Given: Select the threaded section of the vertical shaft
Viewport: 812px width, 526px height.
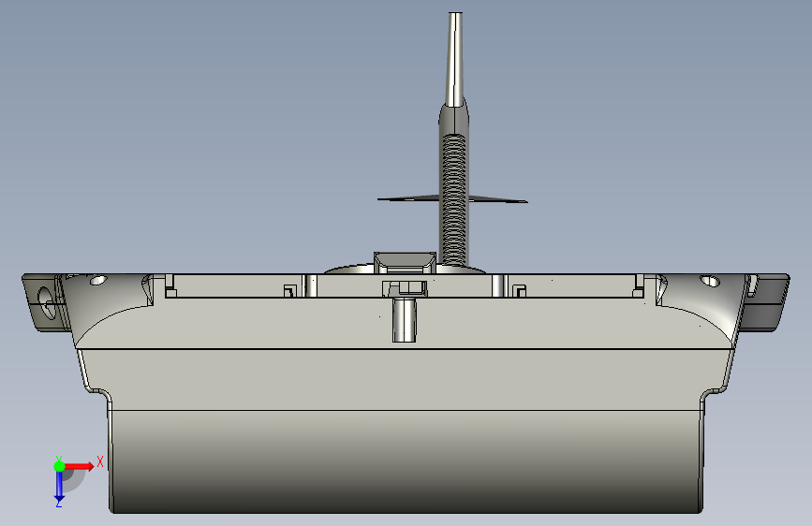Looking at the screenshot, I should click(454, 199).
